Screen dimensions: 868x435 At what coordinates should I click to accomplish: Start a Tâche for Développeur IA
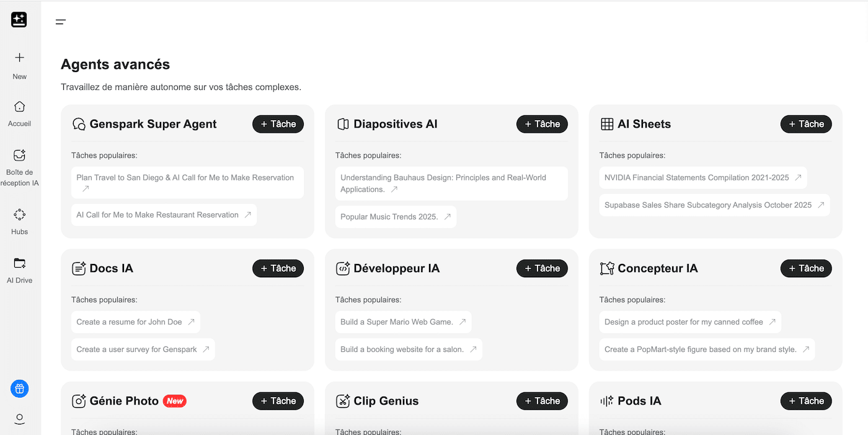542,268
